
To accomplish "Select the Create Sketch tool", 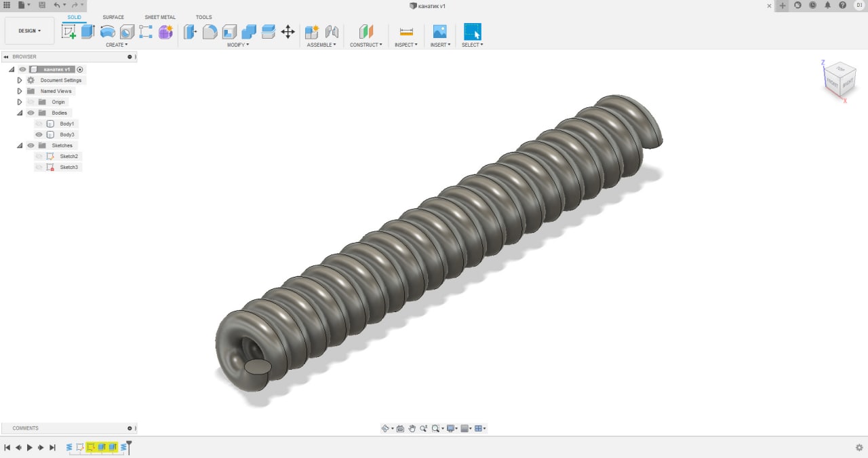I will (x=68, y=31).
